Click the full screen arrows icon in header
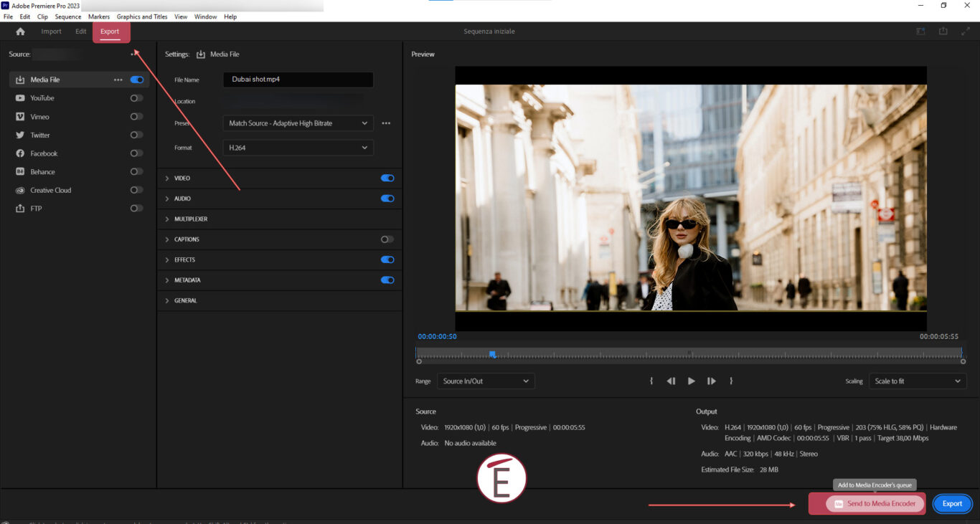The width and height of the screenshot is (980, 524). [965, 32]
